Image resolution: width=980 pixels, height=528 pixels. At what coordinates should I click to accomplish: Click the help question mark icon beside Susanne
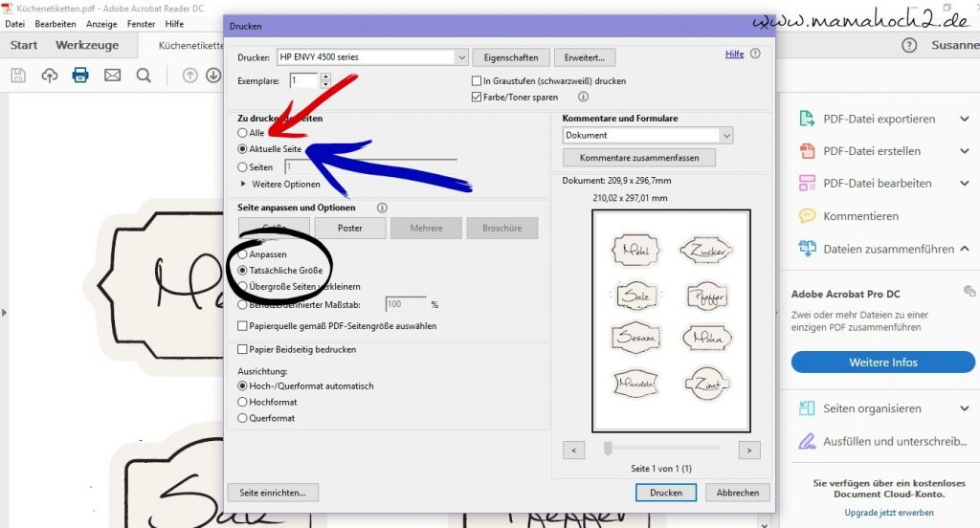point(909,45)
